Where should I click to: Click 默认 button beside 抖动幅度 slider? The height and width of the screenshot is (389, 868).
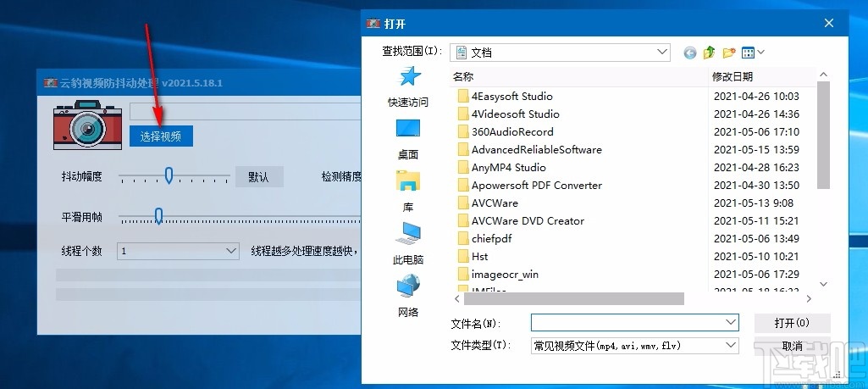259,177
